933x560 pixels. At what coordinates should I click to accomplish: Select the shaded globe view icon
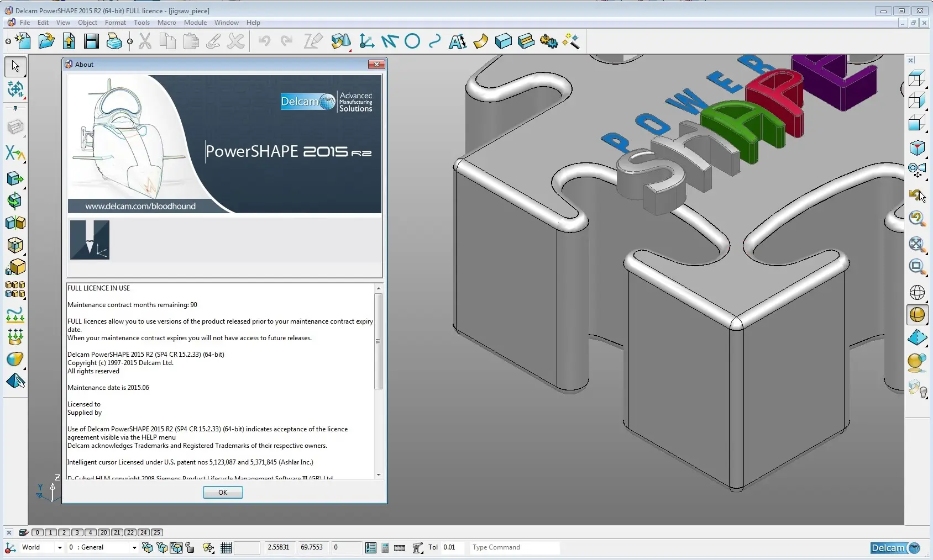pyautogui.click(x=917, y=315)
